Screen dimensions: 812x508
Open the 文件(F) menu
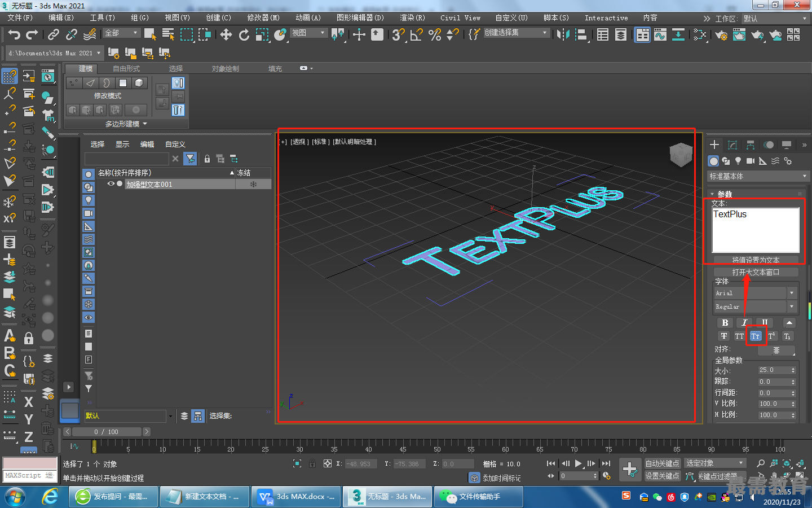[x=20, y=18]
